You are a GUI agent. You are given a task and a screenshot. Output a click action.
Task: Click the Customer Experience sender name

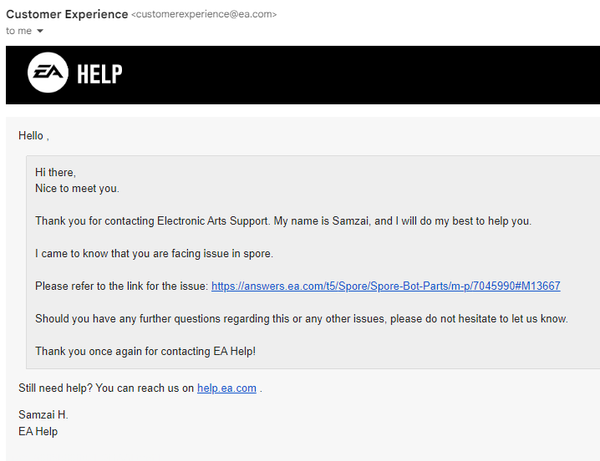click(67, 14)
